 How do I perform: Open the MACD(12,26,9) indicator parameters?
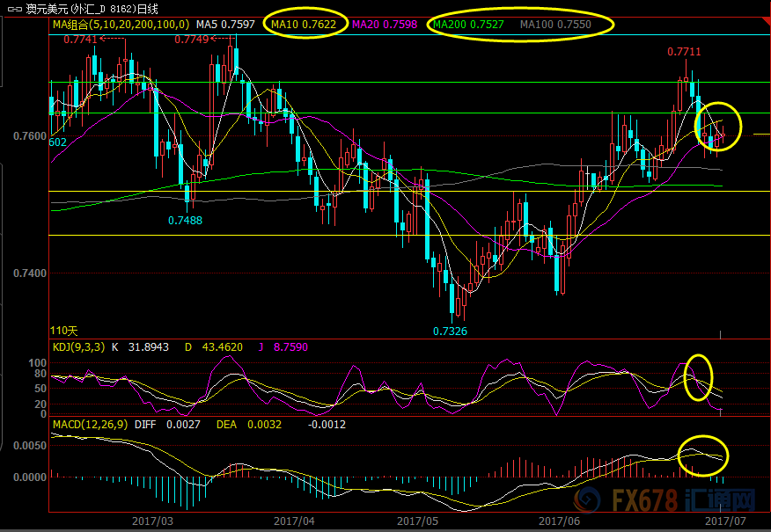[89, 425]
